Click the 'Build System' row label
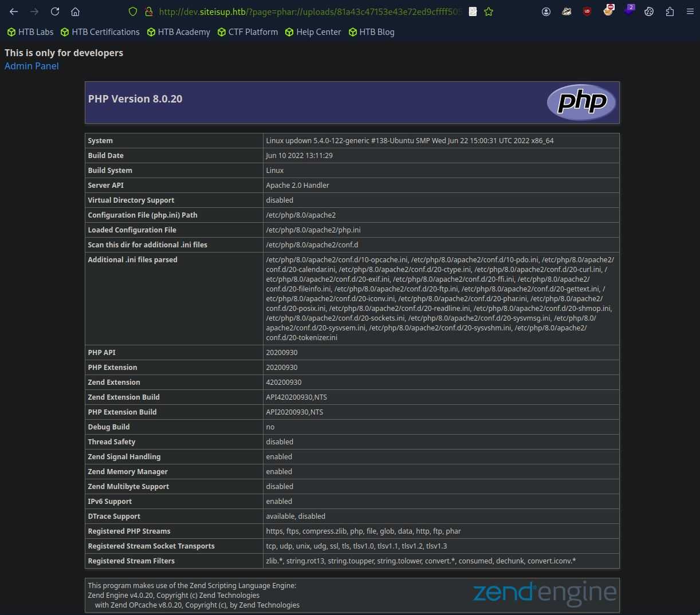The height and width of the screenshot is (615, 700). click(x=110, y=170)
